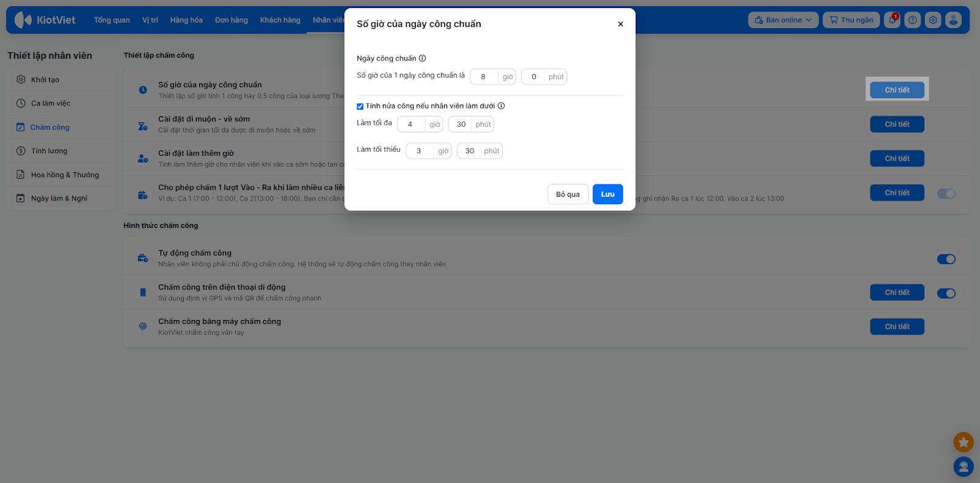Click icon of Cho phép chấm 1 lượt row
Viewport: 980px width, 483px height.
pyautogui.click(x=143, y=195)
